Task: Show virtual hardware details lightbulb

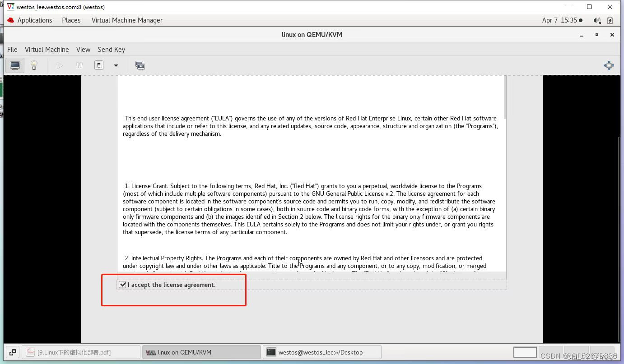Action: [x=34, y=66]
